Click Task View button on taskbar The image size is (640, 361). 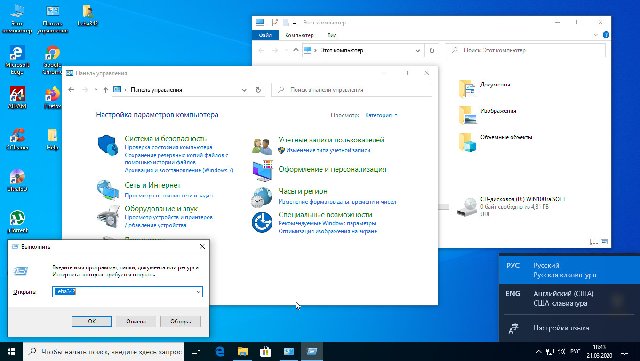pos(196,352)
